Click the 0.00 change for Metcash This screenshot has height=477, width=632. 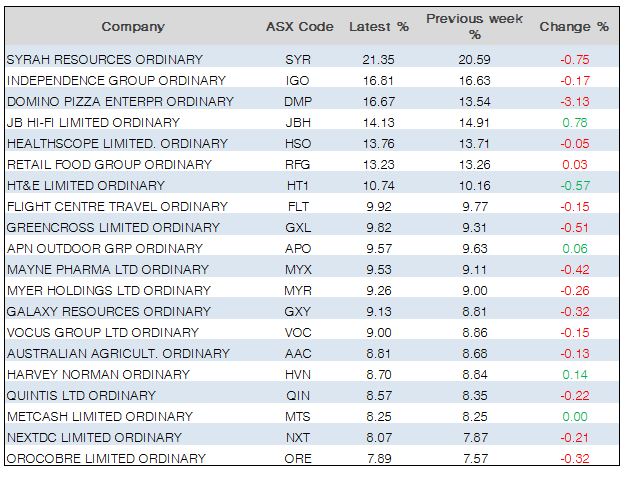coord(574,416)
